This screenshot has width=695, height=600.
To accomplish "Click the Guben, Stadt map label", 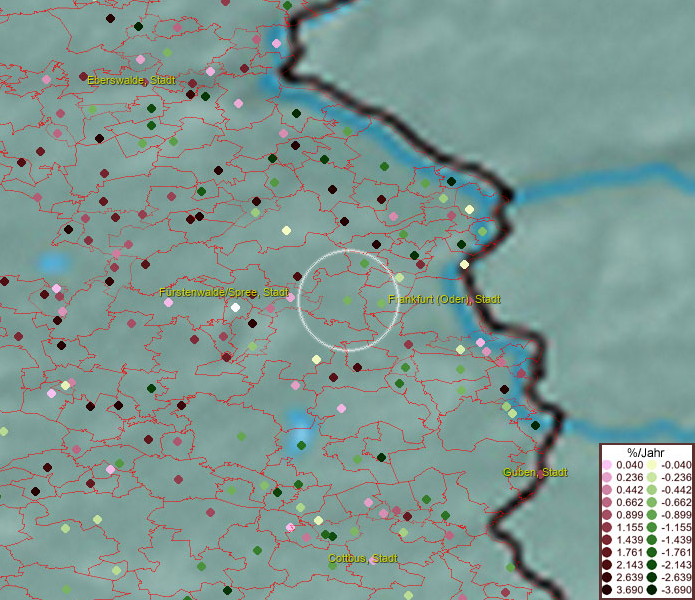I will coord(535,472).
